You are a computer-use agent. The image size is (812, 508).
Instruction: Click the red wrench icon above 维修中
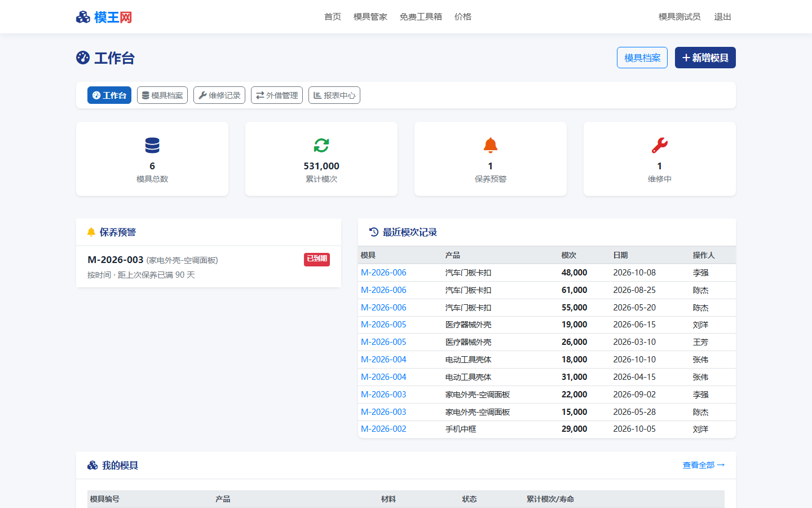[x=660, y=146]
